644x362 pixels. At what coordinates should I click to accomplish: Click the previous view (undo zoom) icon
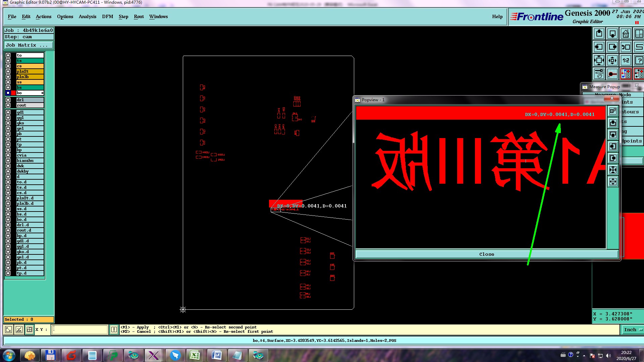coord(626,47)
